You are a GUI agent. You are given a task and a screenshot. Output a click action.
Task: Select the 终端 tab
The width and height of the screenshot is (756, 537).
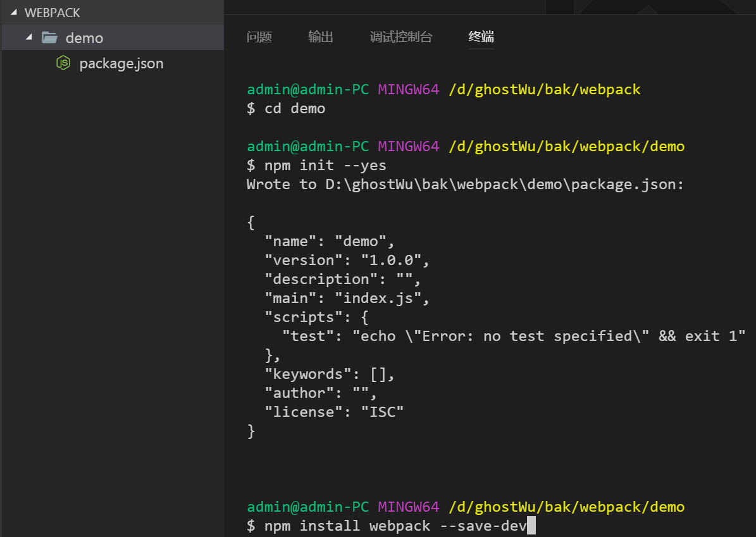point(481,37)
